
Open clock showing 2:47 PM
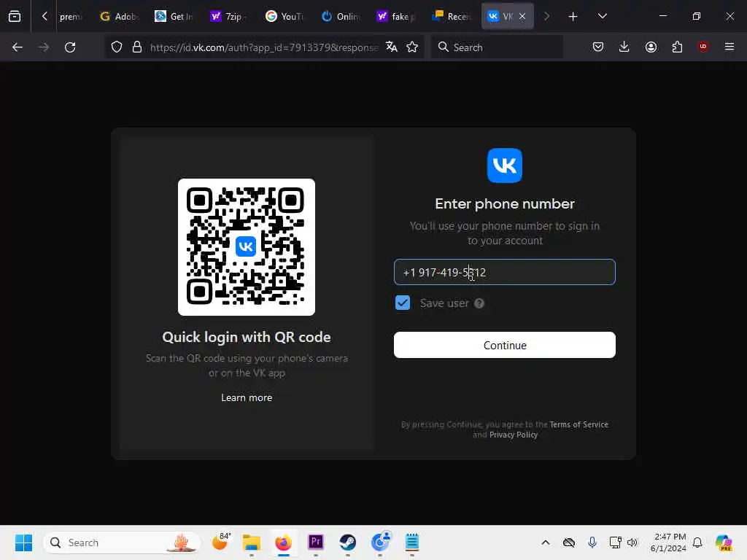click(669, 542)
